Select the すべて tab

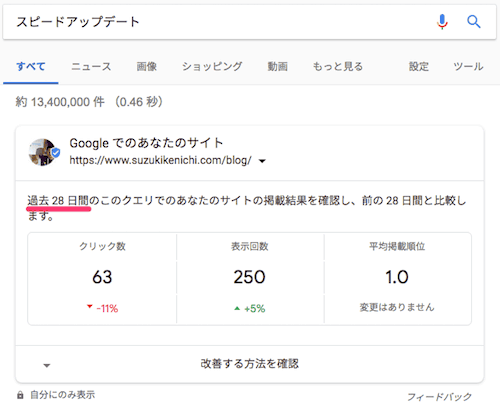pyautogui.click(x=31, y=66)
